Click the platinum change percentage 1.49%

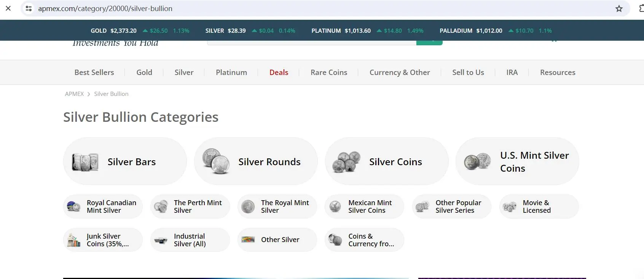pyautogui.click(x=415, y=31)
